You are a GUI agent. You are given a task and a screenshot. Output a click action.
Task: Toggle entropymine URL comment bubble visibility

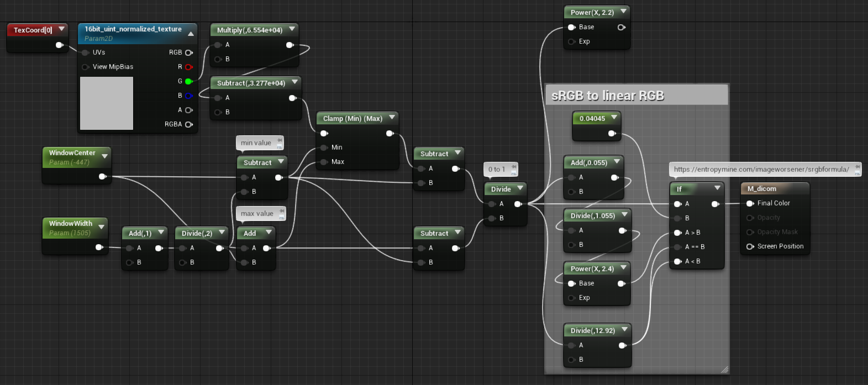[x=858, y=173]
